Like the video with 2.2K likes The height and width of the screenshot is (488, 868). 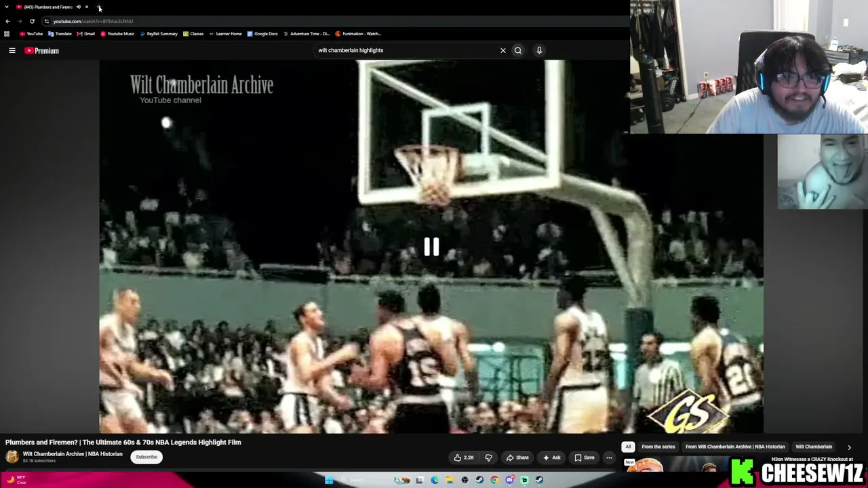(x=465, y=457)
